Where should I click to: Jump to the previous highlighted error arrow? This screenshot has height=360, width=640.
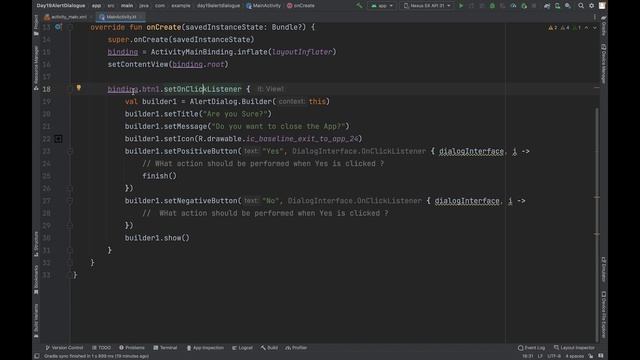(587, 28)
